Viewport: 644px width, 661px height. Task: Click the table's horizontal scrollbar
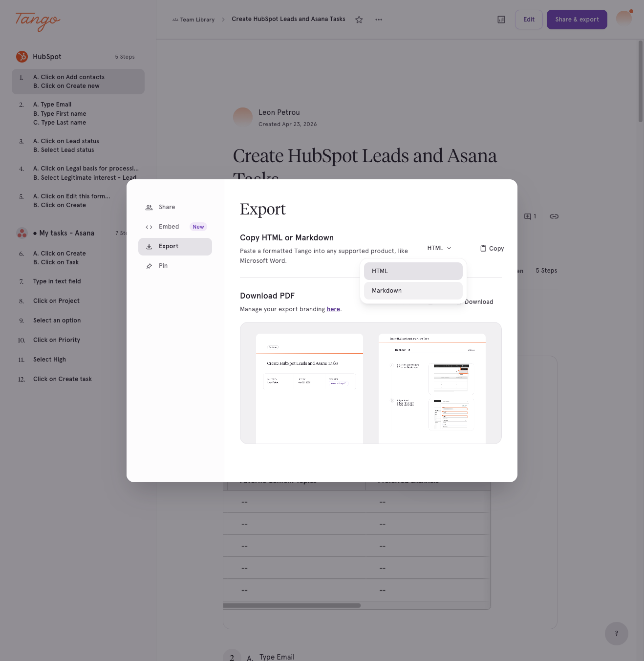292,605
